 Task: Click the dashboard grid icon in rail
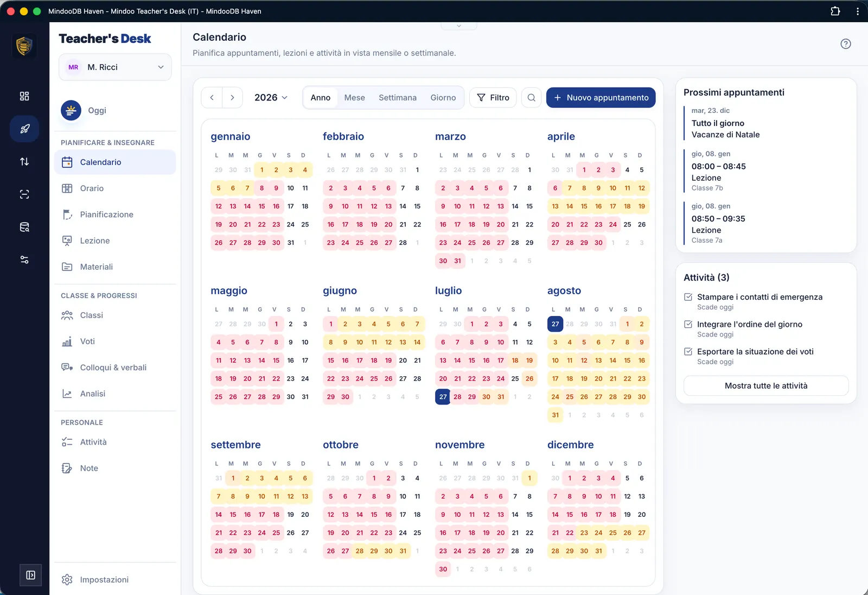[24, 96]
